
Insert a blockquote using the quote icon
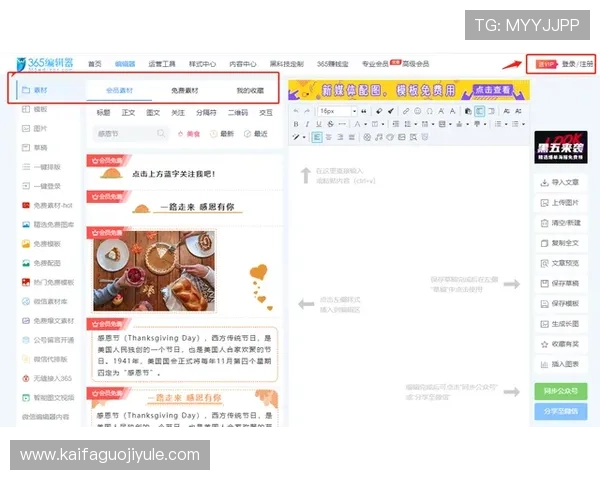click(364, 111)
